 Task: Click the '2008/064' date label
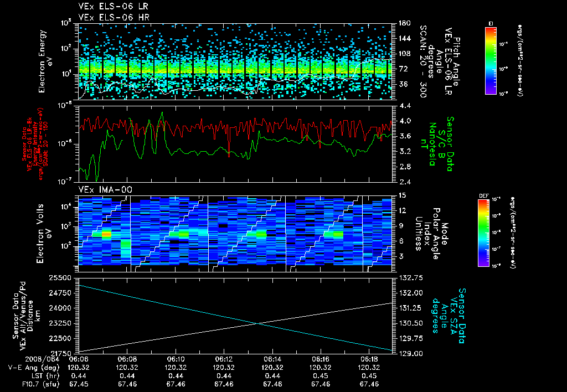[42, 359]
